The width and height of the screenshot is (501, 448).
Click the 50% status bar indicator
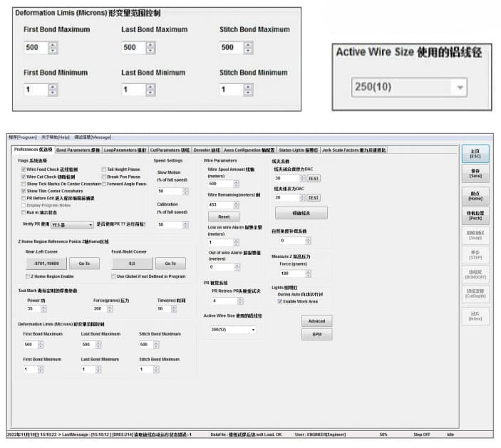(x=383, y=434)
